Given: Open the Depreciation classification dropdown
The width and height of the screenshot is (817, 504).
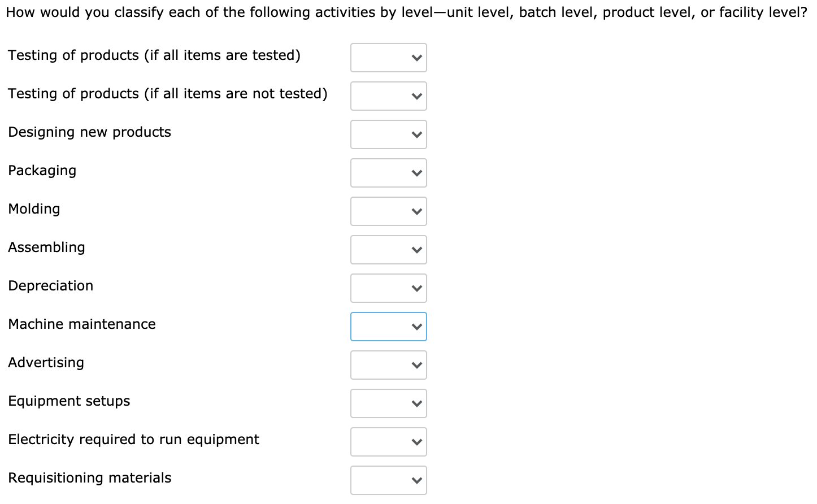Looking at the screenshot, I should click(x=388, y=288).
